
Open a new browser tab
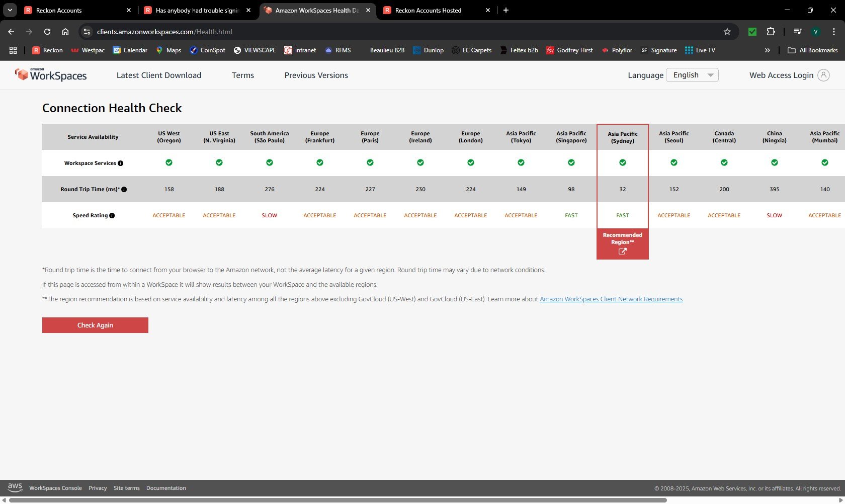pyautogui.click(x=506, y=10)
